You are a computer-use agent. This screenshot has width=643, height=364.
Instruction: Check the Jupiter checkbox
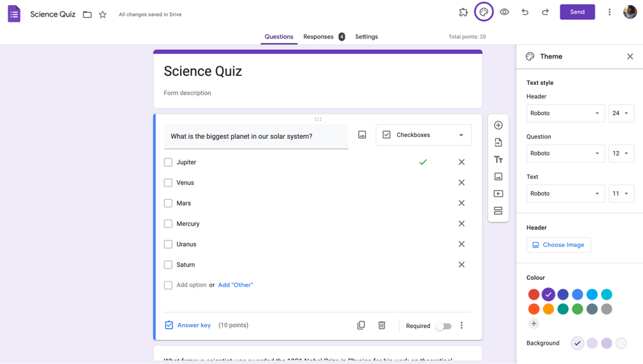168,162
